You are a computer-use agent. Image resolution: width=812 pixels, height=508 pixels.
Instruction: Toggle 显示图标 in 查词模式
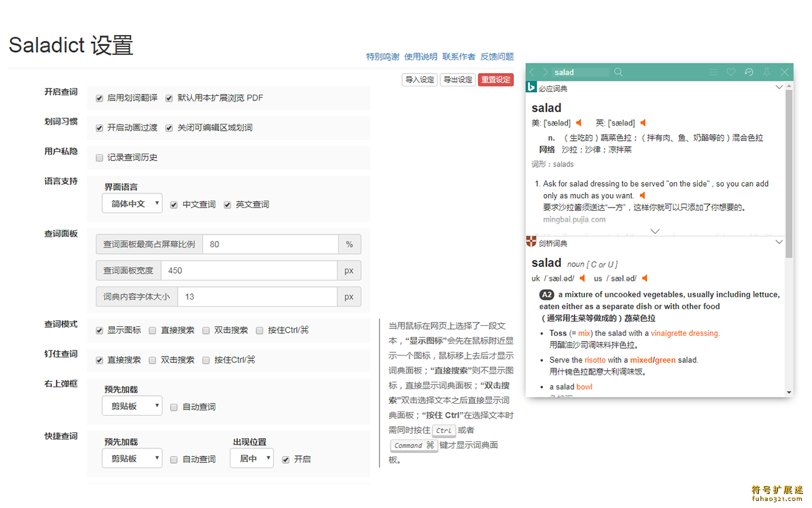pos(100,331)
